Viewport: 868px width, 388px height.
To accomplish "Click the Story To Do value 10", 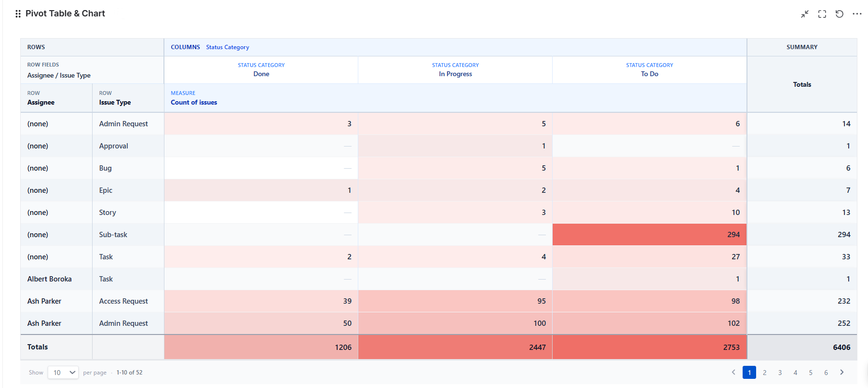I will (x=650, y=213).
